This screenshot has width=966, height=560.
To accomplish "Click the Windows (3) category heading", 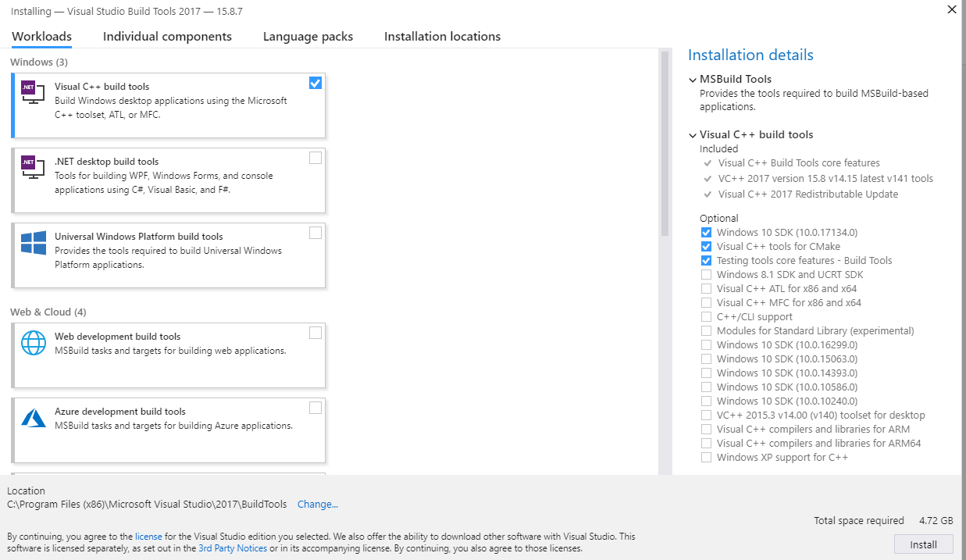I will [x=39, y=62].
